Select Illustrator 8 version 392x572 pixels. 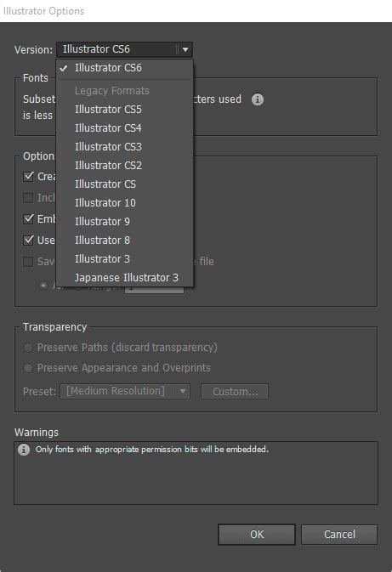pyautogui.click(x=124, y=240)
